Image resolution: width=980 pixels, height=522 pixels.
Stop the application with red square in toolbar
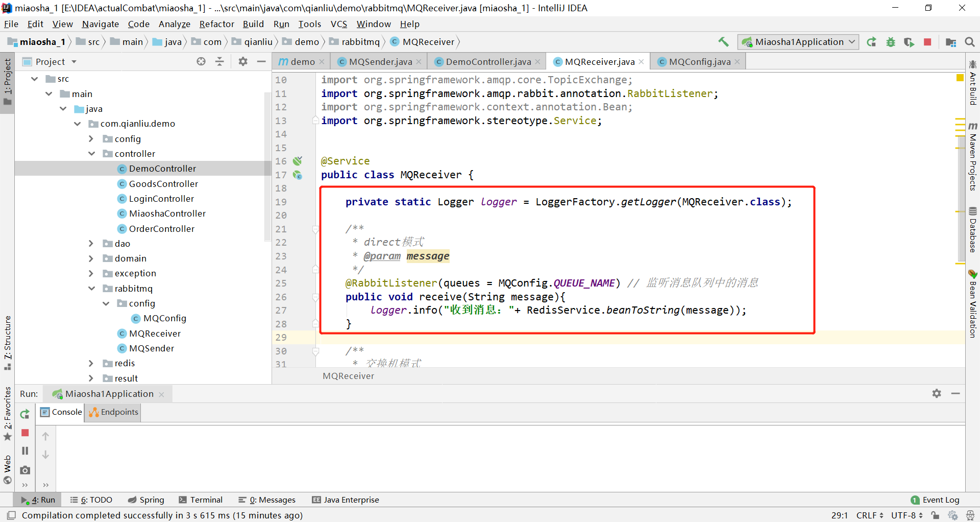tap(927, 42)
